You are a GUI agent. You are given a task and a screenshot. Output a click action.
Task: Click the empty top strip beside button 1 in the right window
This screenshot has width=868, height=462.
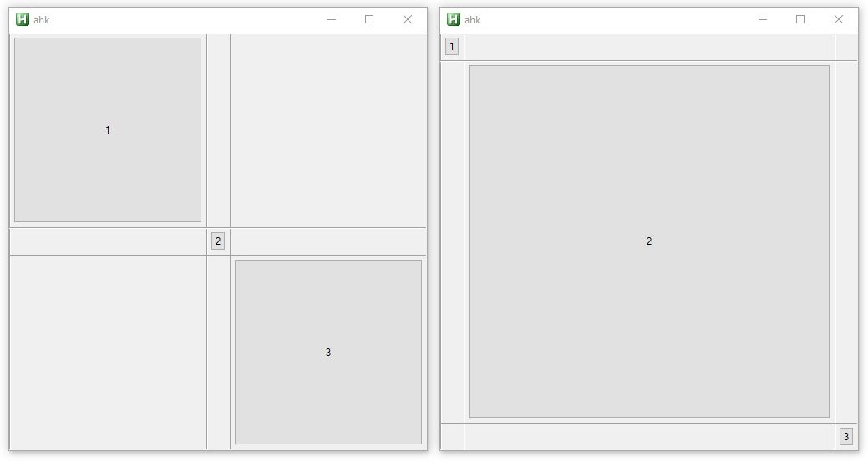click(x=649, y=47)
